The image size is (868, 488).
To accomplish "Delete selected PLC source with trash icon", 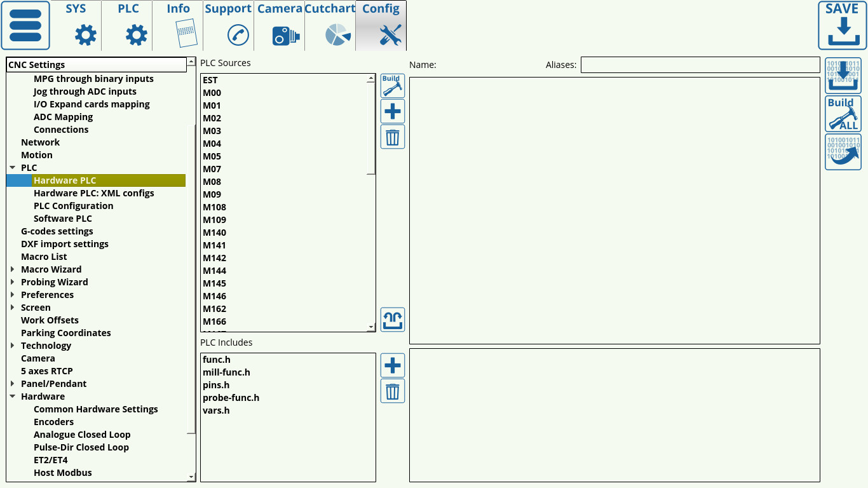I will pos(392,137).
